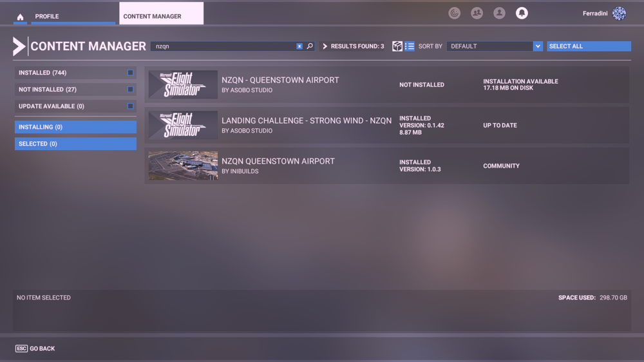
Task: Select Landing Challenge - Strong Wind - NZQN
Action: 307,120
